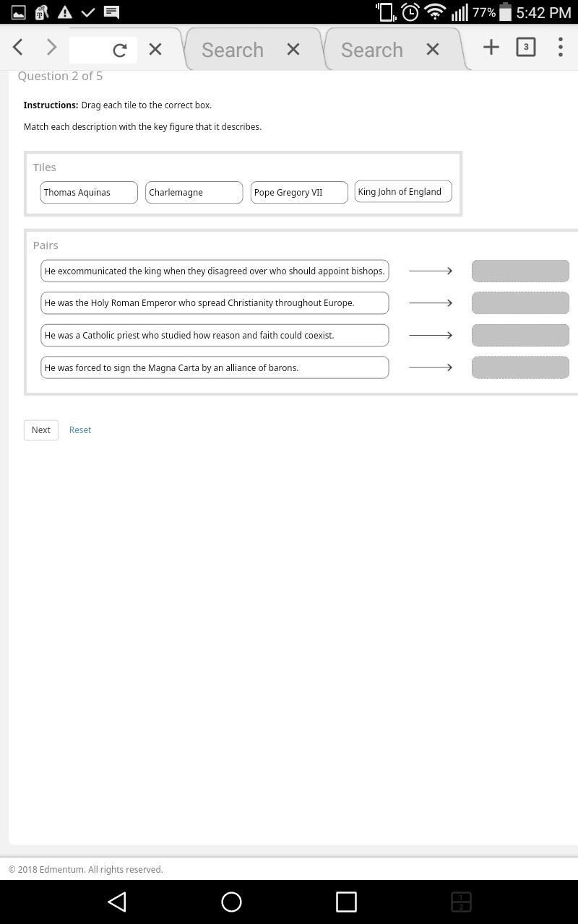The width and height of the screenshot is (578, 924).
Task: Click the empty answer box for Magna Carta
Action: pyautogui.click(x=520, y=367)
